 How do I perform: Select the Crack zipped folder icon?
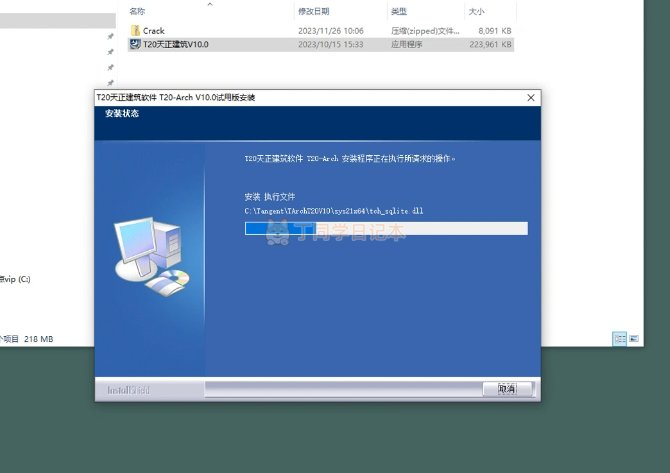[135, 30]
